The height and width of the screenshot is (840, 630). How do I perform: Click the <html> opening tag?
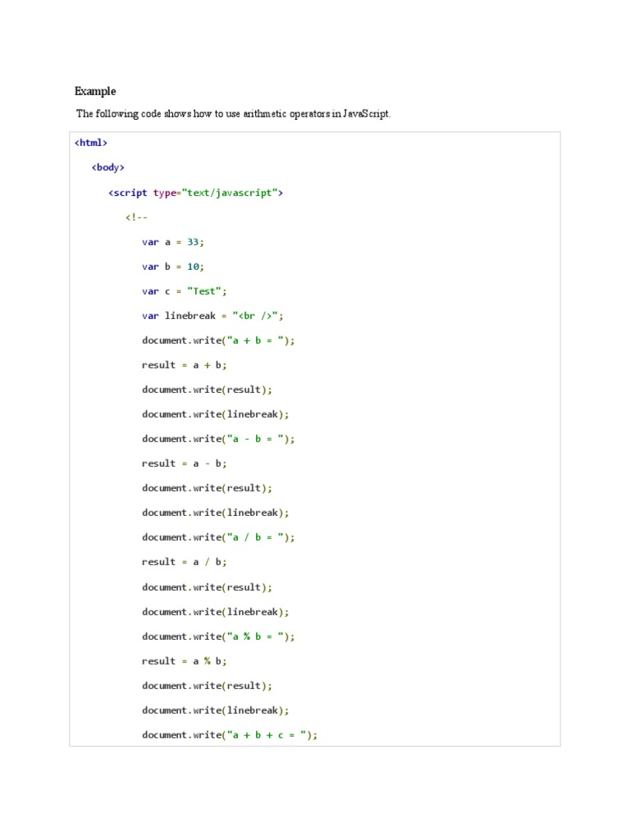(91, 143)
